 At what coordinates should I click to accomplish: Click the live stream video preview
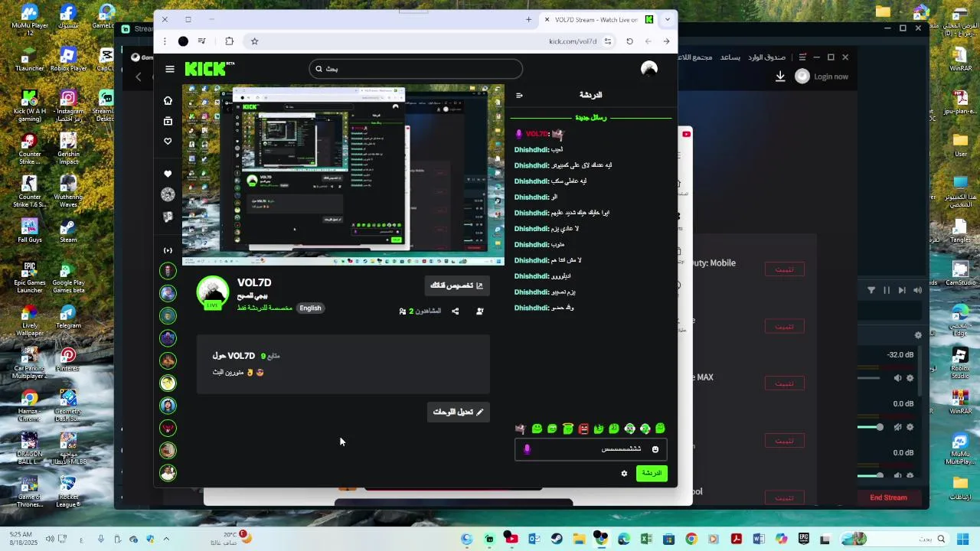[x=343, y=174]
